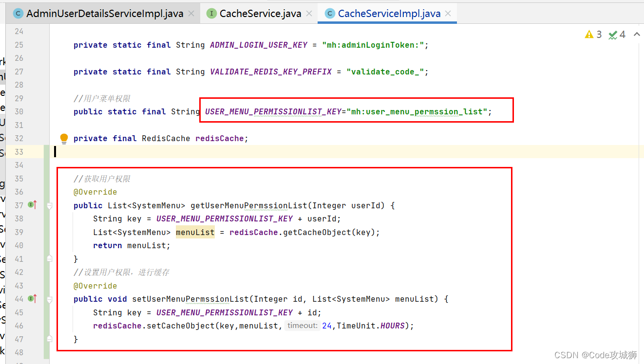Collapse the getUserMenuPermssionList method at line 37
Screen dimensions: 644x364
coord(49,205)
